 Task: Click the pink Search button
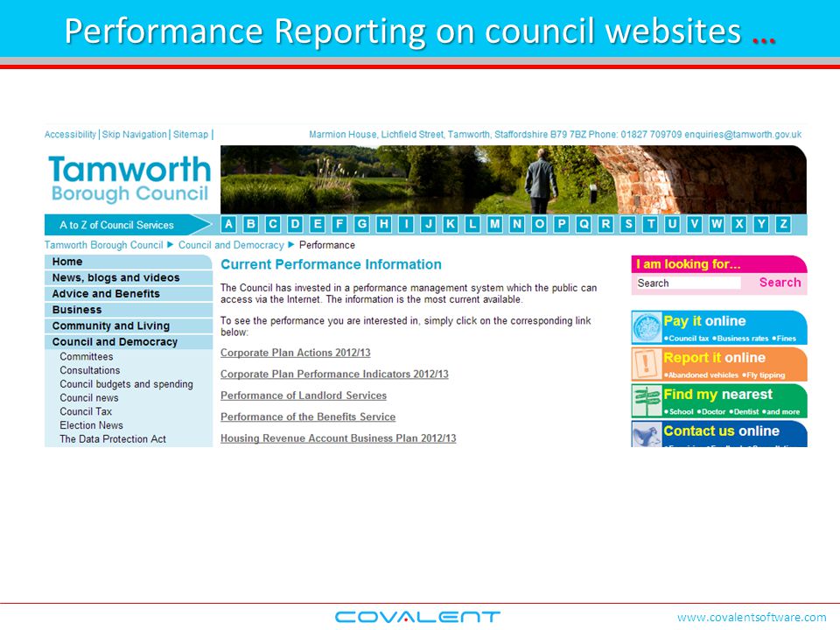(780, 283)
